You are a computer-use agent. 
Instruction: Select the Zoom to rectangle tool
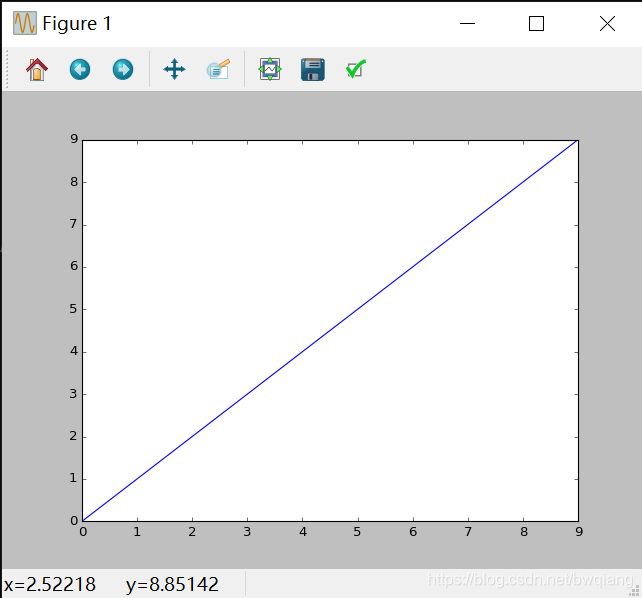pos(218,69)
